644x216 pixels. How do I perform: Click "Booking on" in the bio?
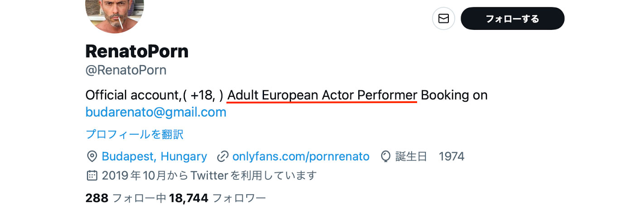[454, 95]
